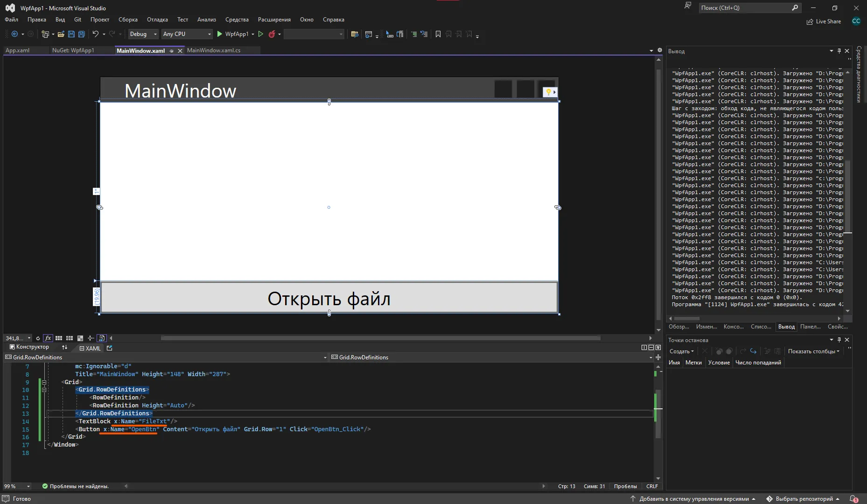Open the Файл menu
The image size is (867, 504).
[x=12, y=20]
